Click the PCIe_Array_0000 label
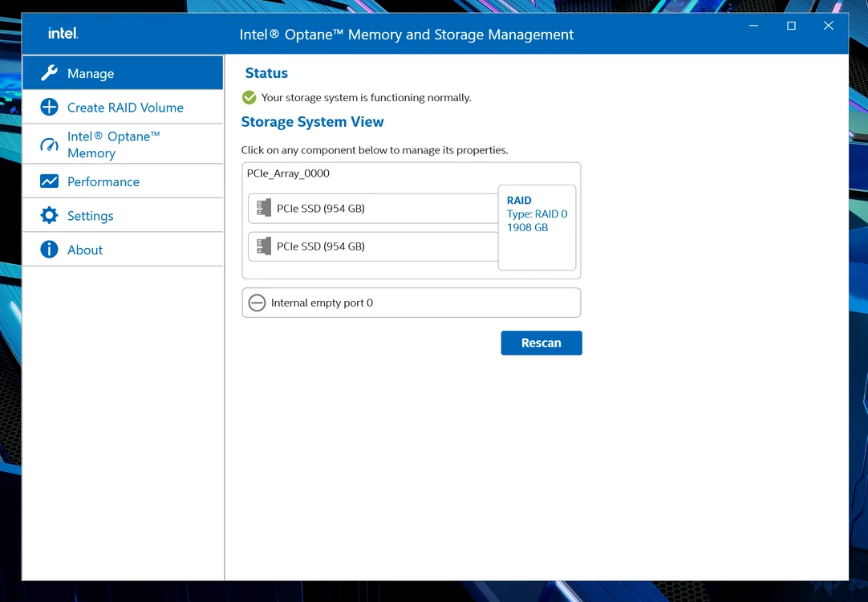This screenshot has height=602, width=868. [x=288, y=173]
